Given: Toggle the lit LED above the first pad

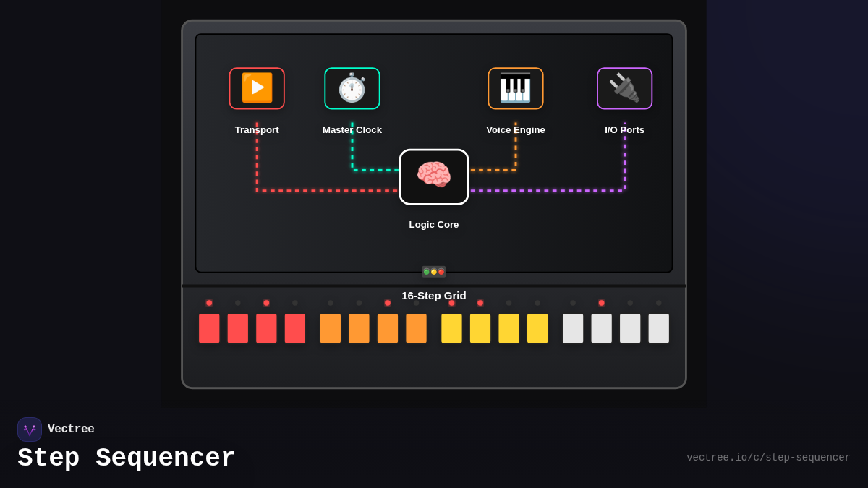Looking at the screenshot, I should click(209, 303).
